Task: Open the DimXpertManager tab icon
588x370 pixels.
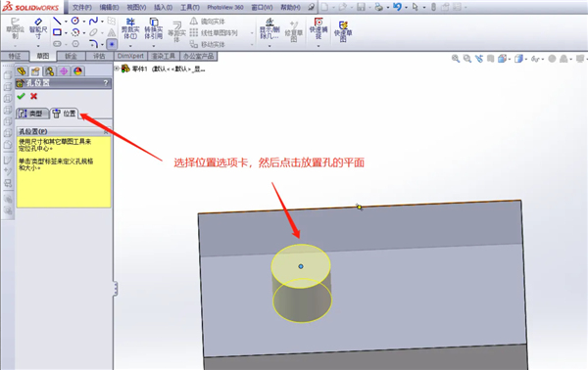Action: pyautogui.click(x=64, y=71)
